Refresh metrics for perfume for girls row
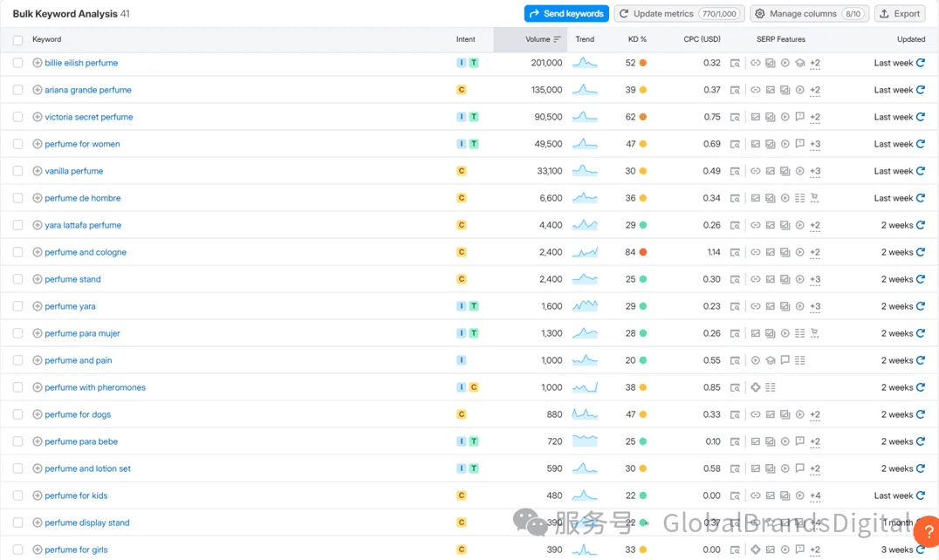939x560 pixels. (921, 550)
